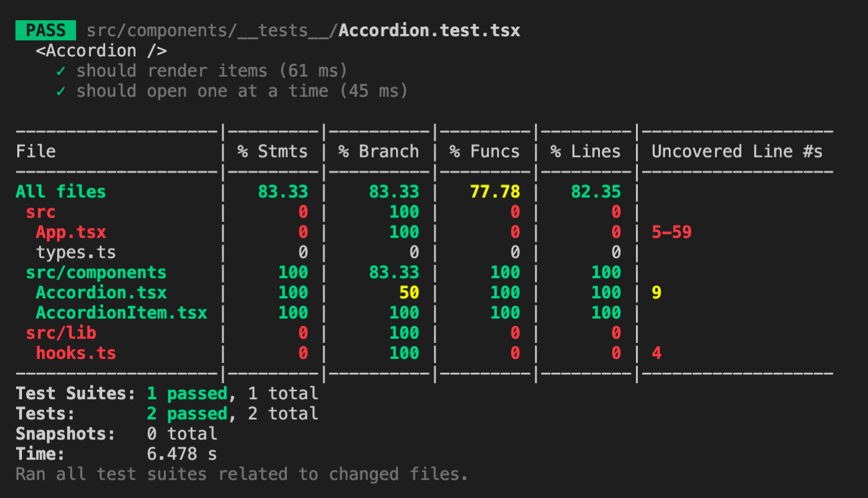
Task: Click the green PASS badge
Action: click(46, 30)
